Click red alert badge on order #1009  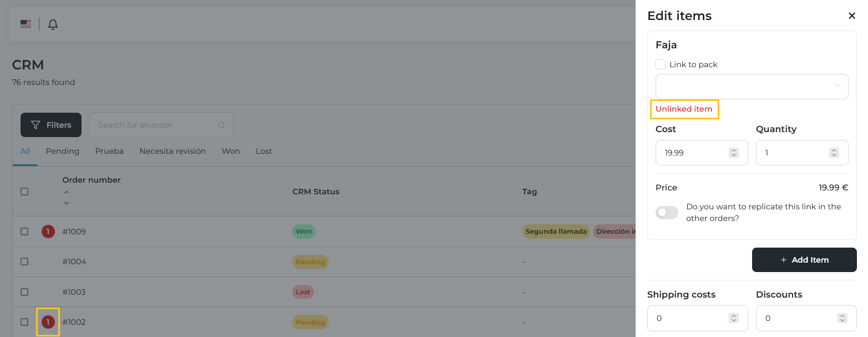[x=48, y=232]
